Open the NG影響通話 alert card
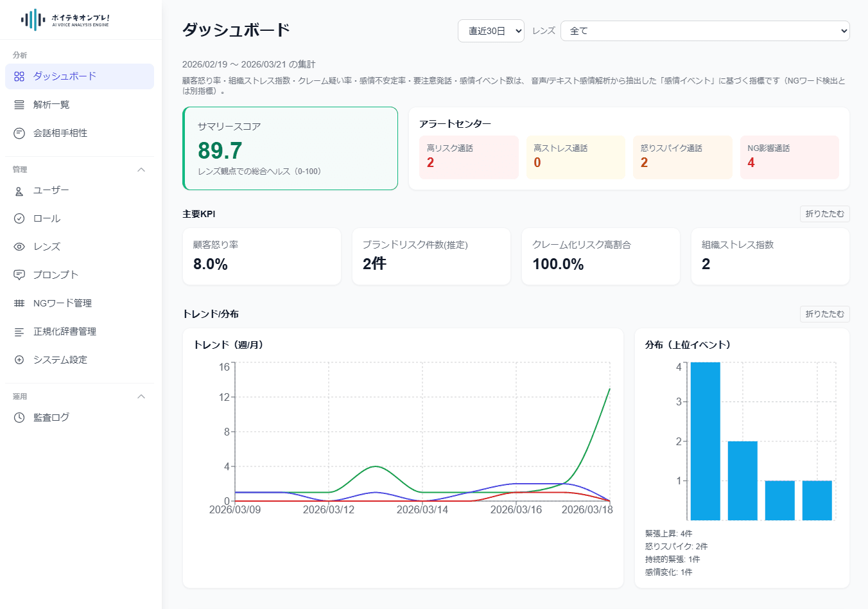 point(790,157)
